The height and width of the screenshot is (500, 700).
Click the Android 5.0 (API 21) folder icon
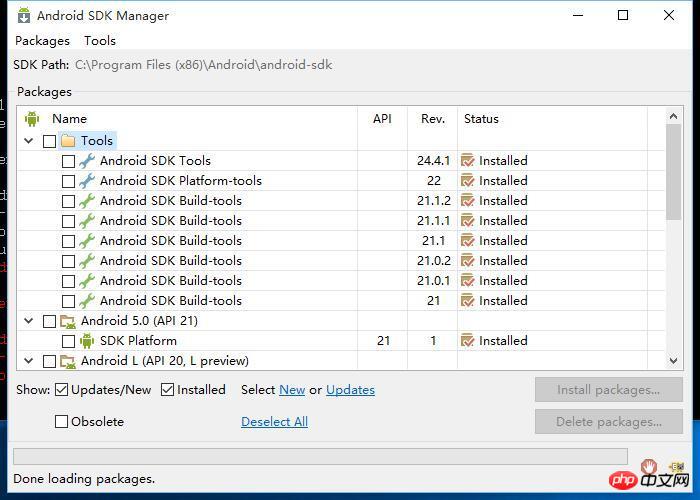[x=68, y=321]
